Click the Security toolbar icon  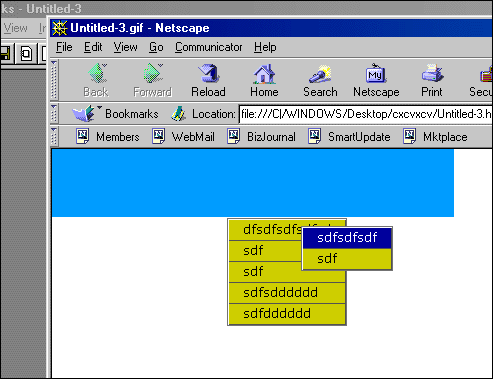pyautogui.click(x=486, y=74)
